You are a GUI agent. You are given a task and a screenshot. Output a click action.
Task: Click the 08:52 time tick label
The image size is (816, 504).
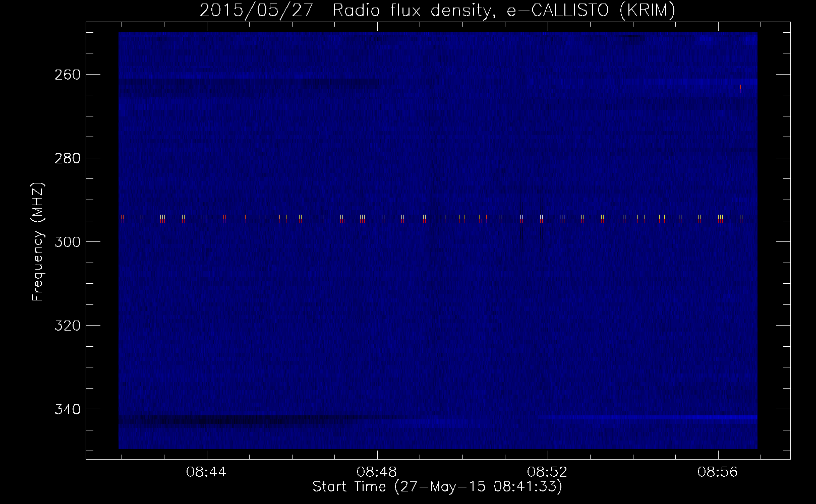click(547, 472)
